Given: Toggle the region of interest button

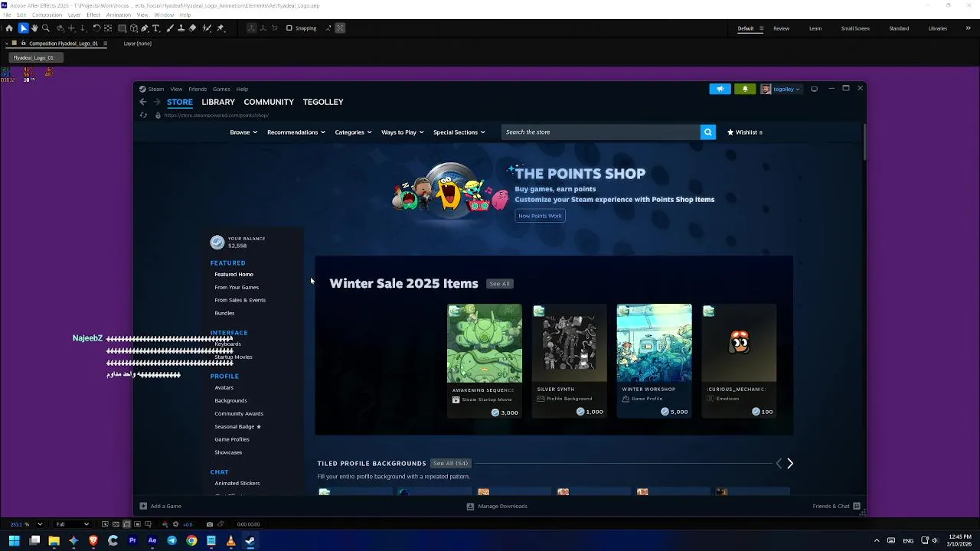Looking at the screenshot, I should point(138,524).
